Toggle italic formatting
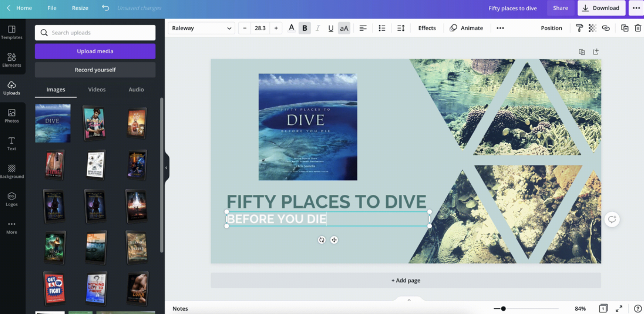644x314 pixels. tap(318, 28)
